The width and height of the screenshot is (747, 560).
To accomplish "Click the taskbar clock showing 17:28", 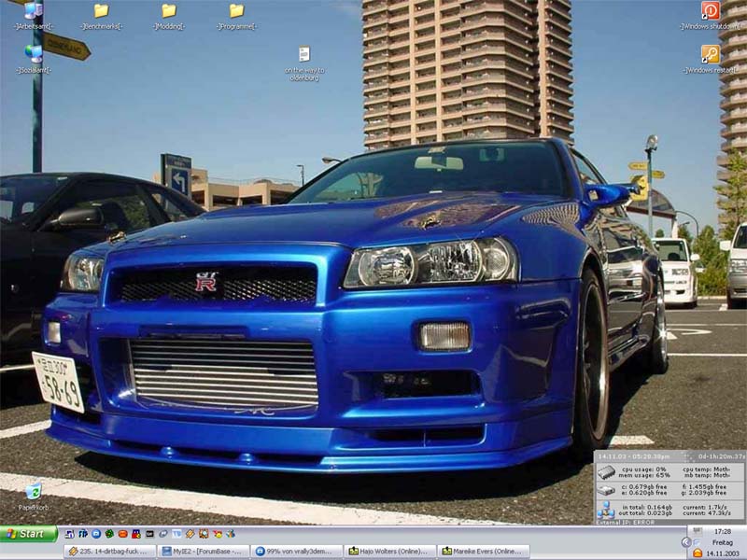I will (723, 531).
